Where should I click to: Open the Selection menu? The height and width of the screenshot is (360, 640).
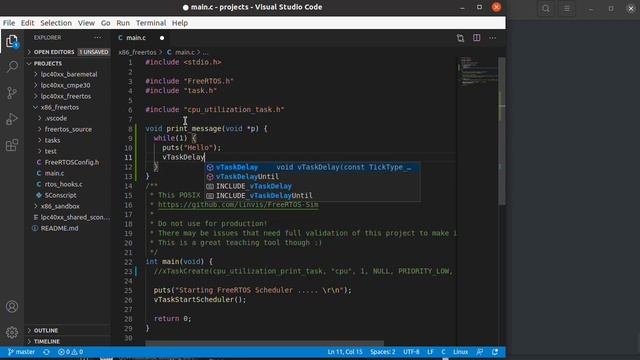coord(56,23)
